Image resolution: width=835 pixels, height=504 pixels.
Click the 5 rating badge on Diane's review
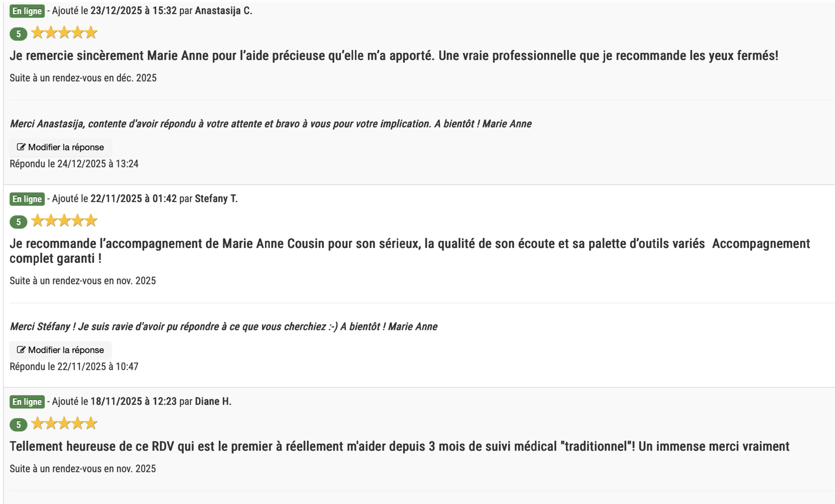pyautogui.click(x=18, y=425)
